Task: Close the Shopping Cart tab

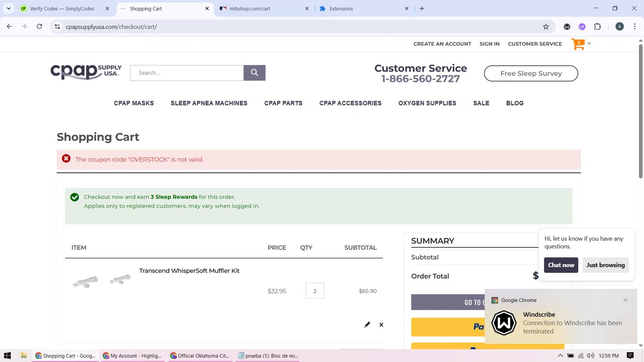Action: point(207,9)
